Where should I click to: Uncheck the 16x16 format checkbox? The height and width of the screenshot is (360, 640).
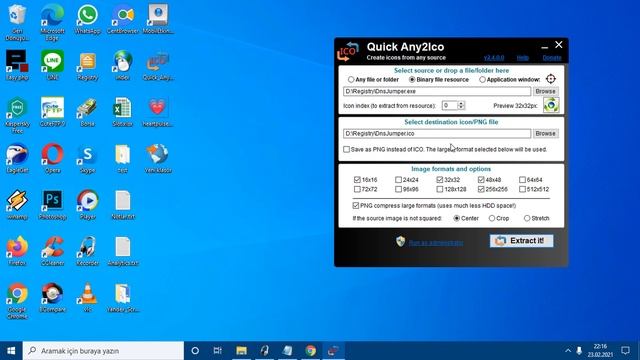357,180
